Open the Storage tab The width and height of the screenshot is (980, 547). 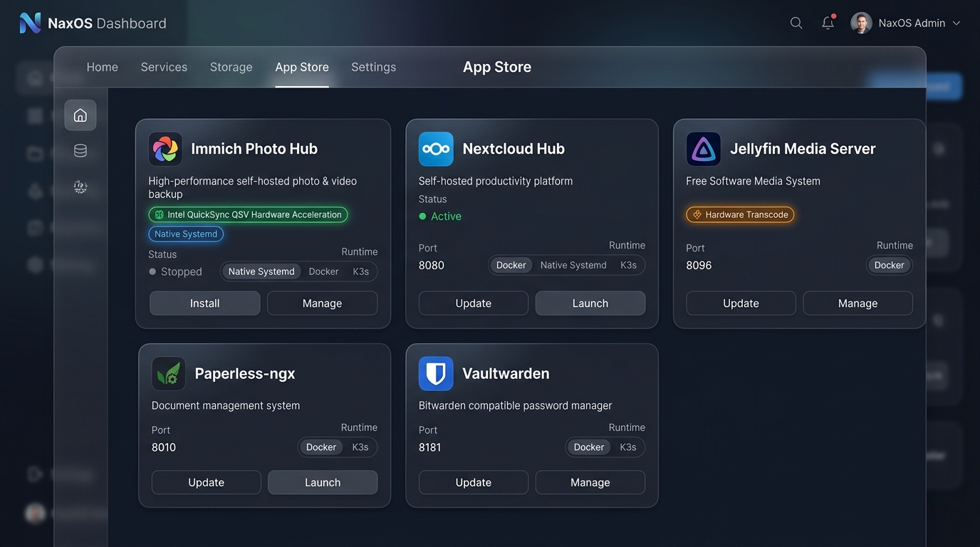point(231,67)
